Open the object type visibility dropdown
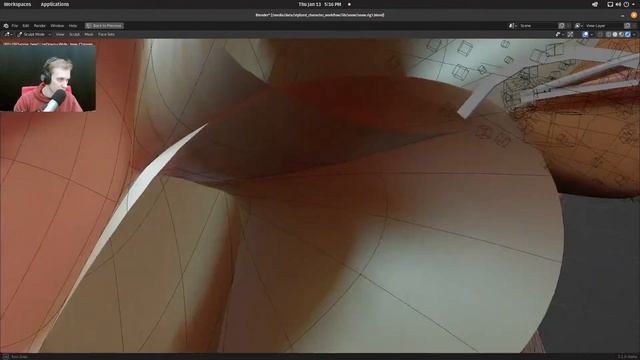This screenshot has height=360, width=640. click(559, 34)
